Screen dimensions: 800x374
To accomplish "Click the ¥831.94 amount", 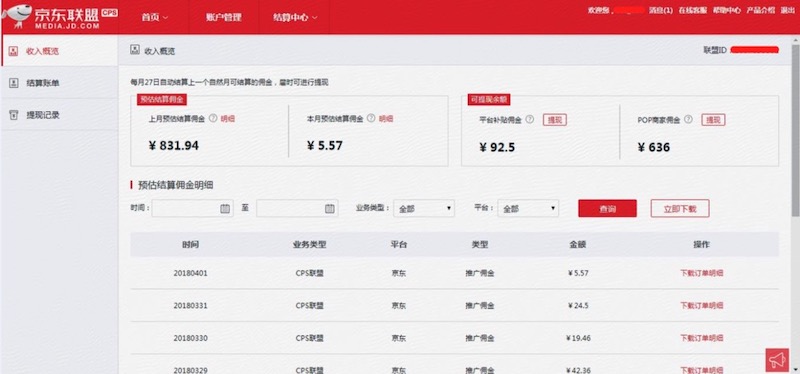I will click(x=173, y=145).
